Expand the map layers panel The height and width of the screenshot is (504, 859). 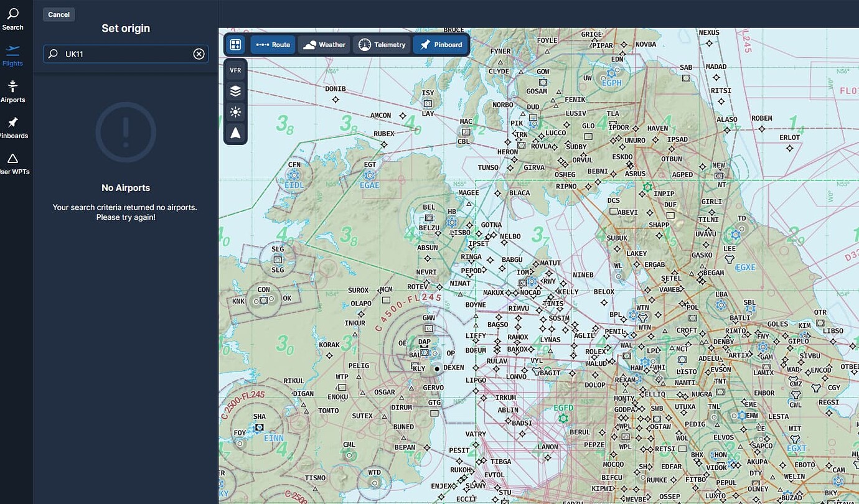[235, 91]
